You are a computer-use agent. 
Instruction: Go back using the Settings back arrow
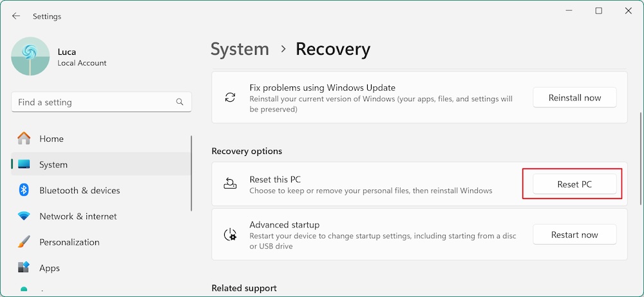[x=16, y=16]
